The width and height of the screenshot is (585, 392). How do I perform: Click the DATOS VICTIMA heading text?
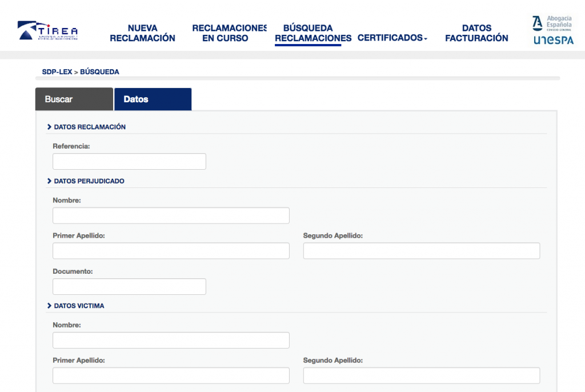(79, 306)
